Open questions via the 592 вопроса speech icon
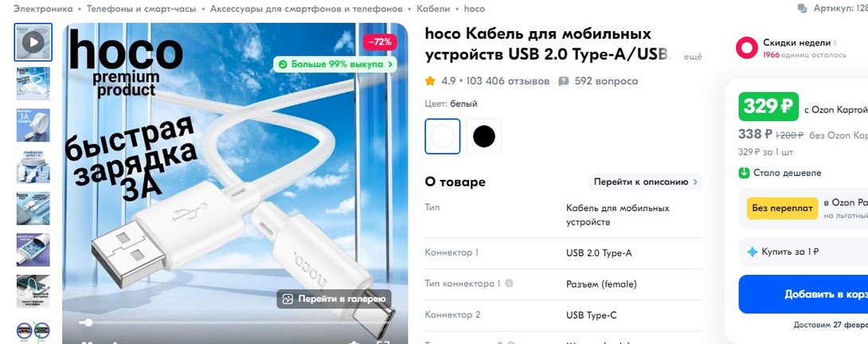868x344 pixels. (x=564, y=81)
